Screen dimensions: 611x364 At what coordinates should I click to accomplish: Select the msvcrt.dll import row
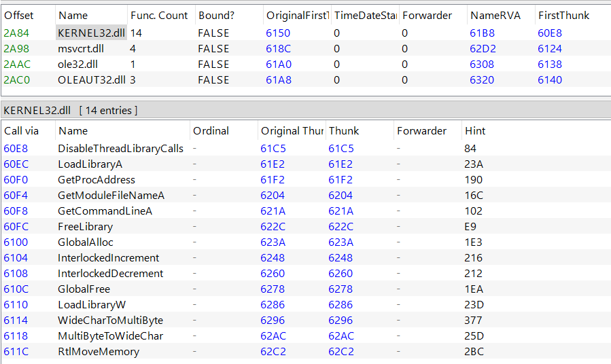(x=306, y=49)
